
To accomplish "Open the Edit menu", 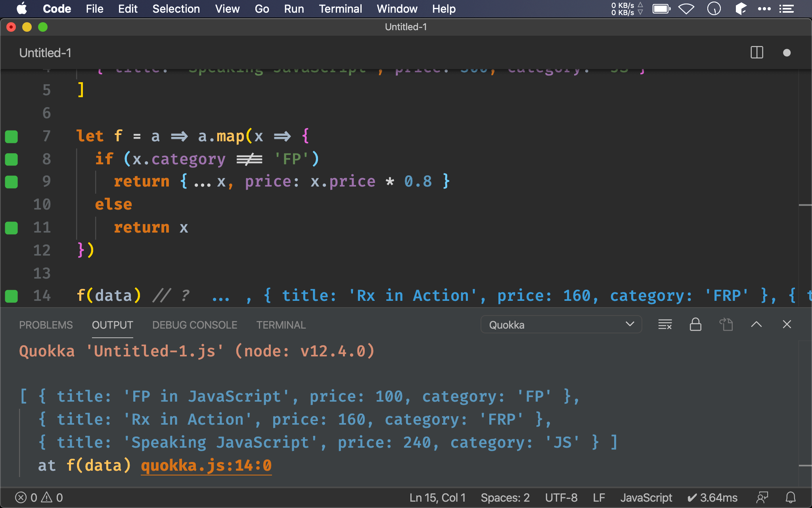I will point(128,9).
